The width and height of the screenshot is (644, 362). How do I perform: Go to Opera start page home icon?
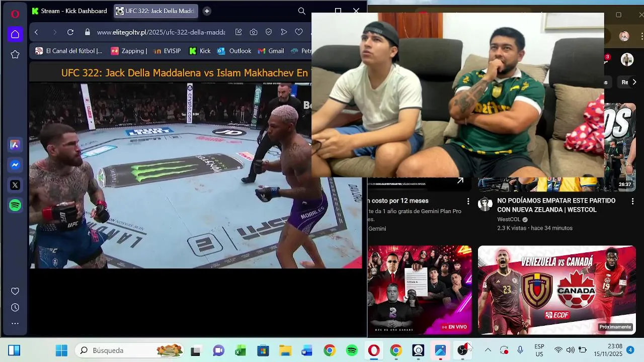pos(15,34)
